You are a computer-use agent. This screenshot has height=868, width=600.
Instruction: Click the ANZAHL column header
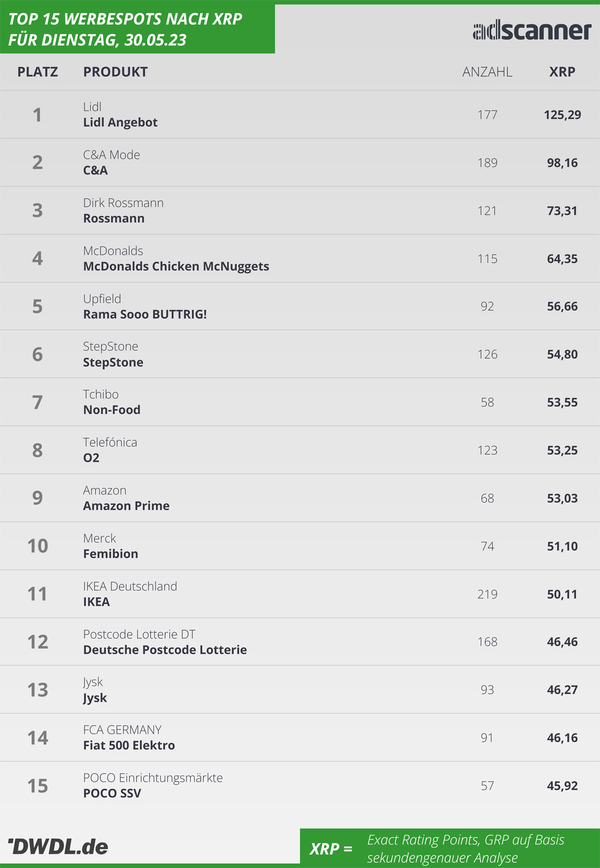[x=487, y=72]
